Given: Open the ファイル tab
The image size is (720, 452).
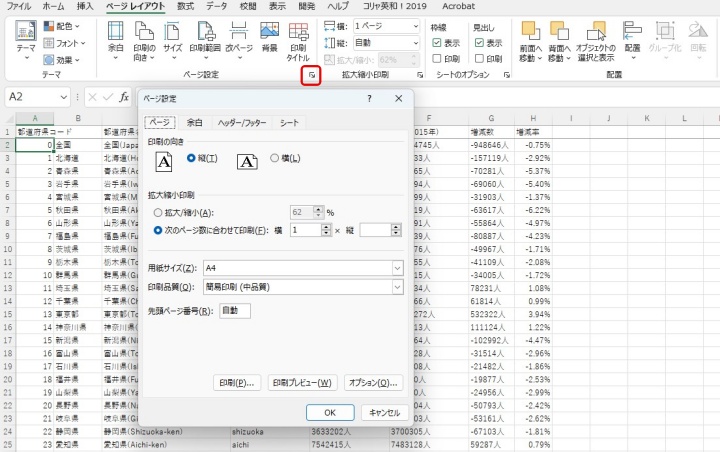Looking at the screenshot, I should 18,6.
